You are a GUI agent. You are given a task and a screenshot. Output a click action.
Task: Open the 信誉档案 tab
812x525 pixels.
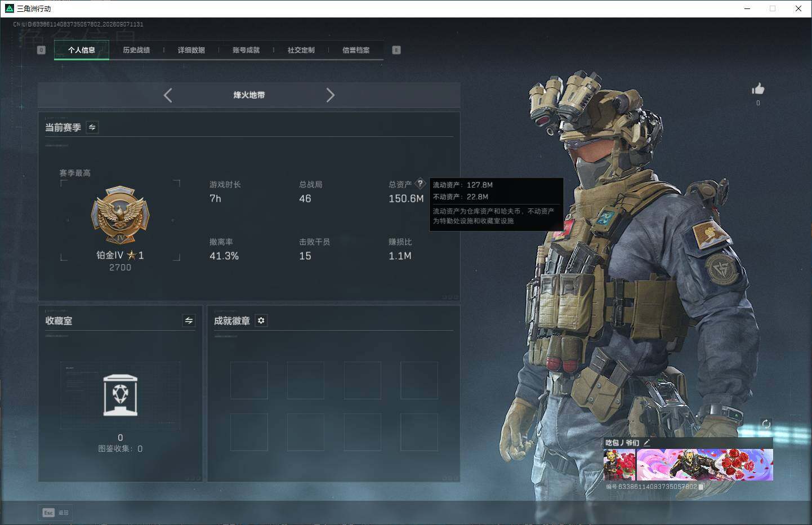coord(356,50)
